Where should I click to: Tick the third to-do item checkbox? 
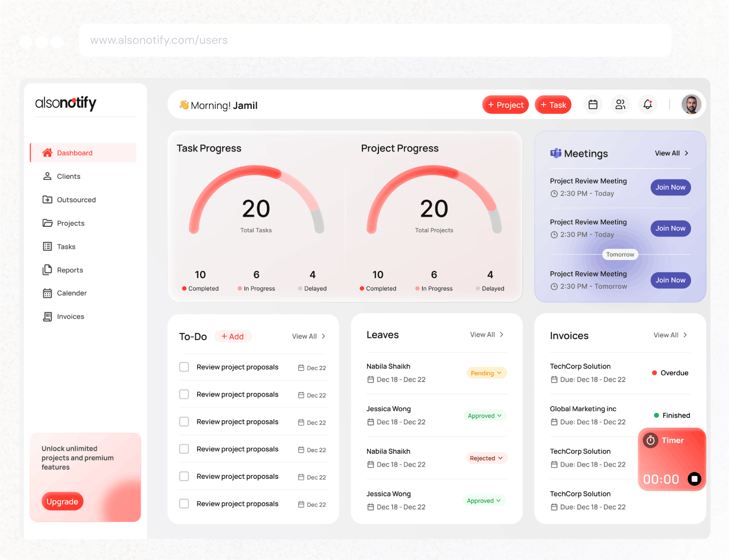(184, 422)
